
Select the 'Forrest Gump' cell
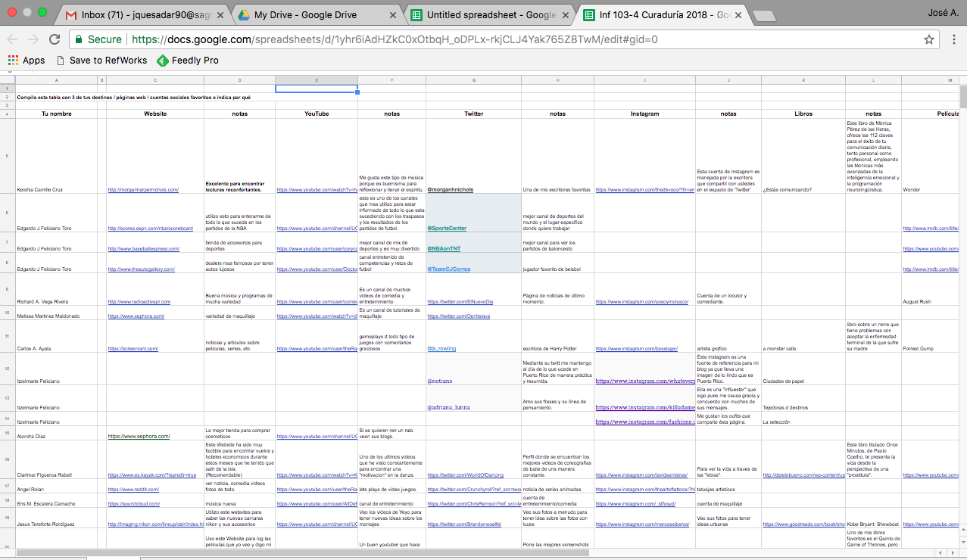tap(930, 337)
